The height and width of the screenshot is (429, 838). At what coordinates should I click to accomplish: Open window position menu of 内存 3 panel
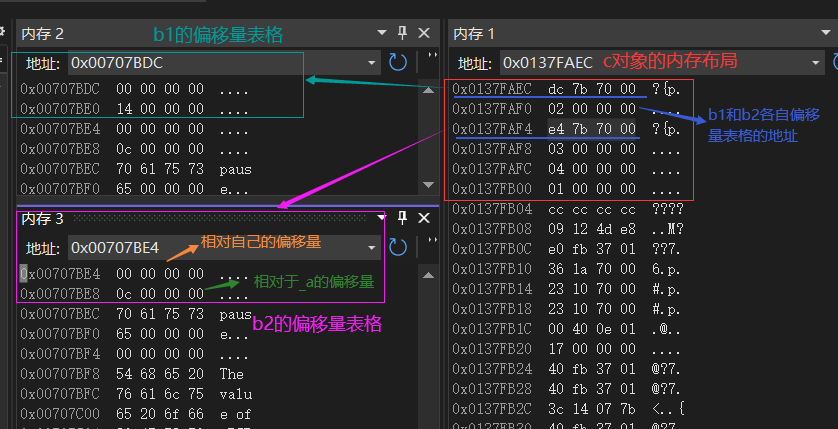(x=381, y=217)
